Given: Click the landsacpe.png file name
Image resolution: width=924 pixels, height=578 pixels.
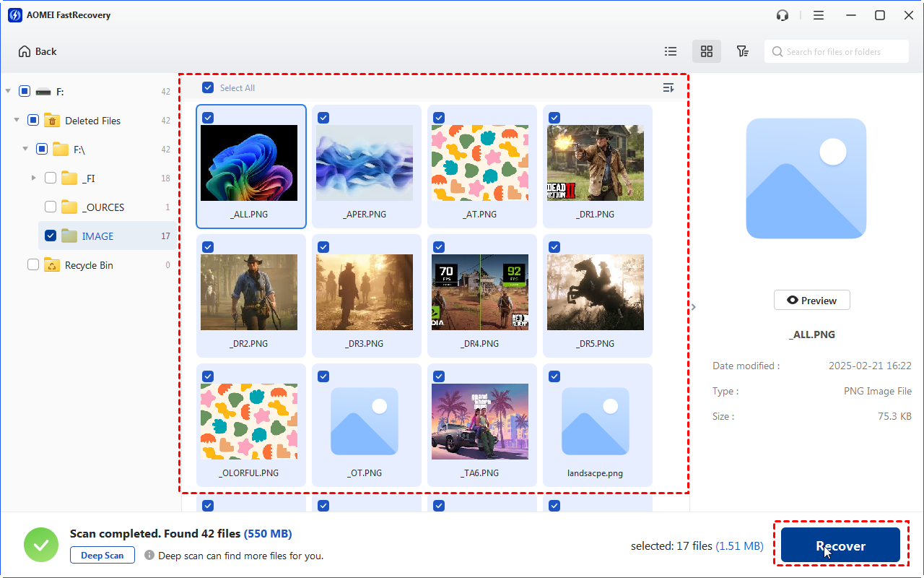Looking at the screenshot, I should pos(596,473).
